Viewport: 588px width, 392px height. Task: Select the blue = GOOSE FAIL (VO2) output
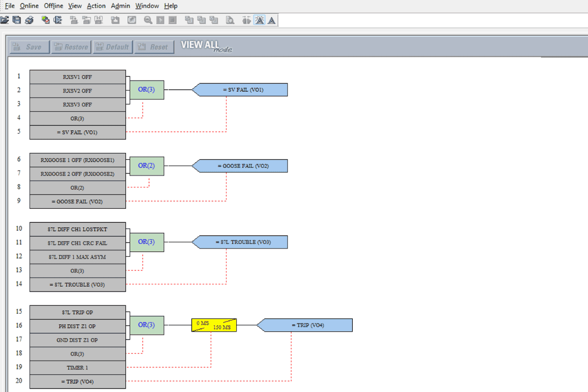240,166
